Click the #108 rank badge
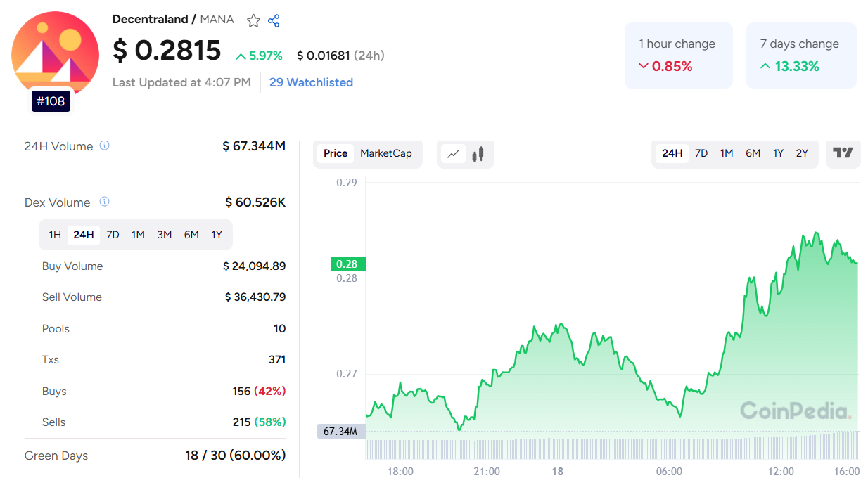 click(51, 101)
